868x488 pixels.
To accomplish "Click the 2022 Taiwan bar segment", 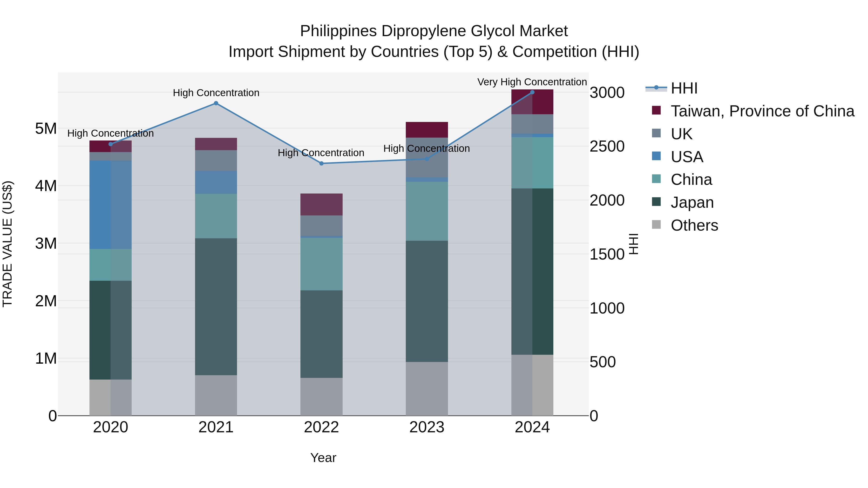I will (x=321, y=205).
